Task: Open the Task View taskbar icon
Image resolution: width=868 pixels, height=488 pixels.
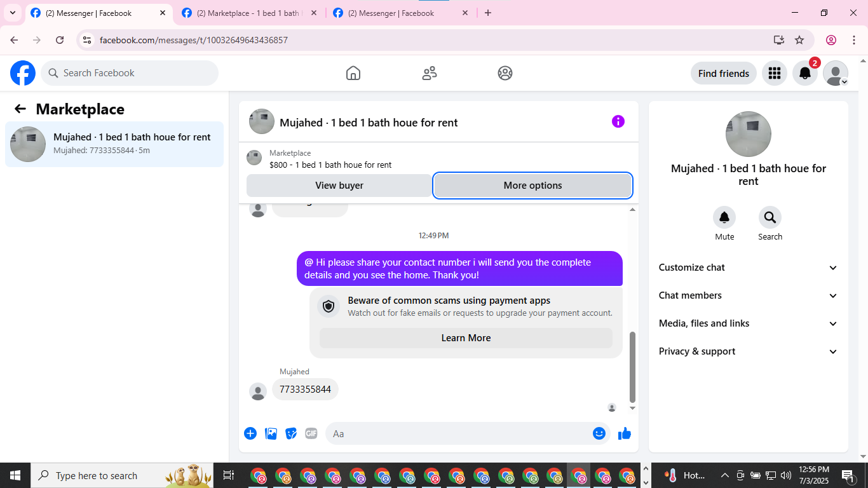Action: coord(229,475)
